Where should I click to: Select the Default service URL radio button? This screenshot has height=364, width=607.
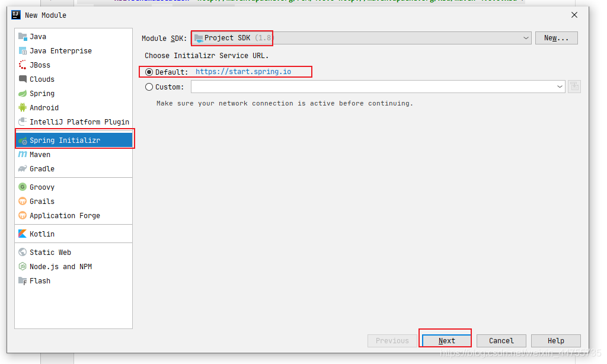tap(149, 72)
